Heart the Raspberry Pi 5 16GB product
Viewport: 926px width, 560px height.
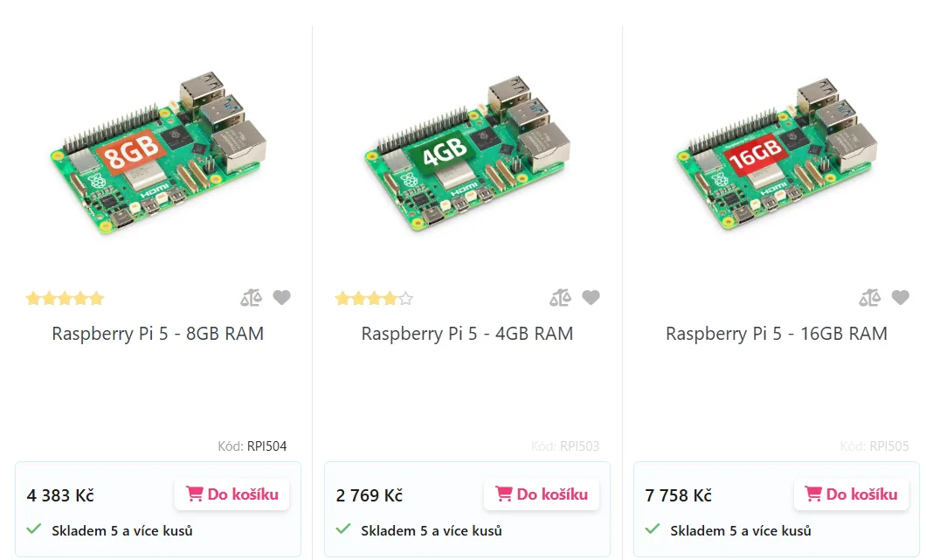tap(901, 298)
